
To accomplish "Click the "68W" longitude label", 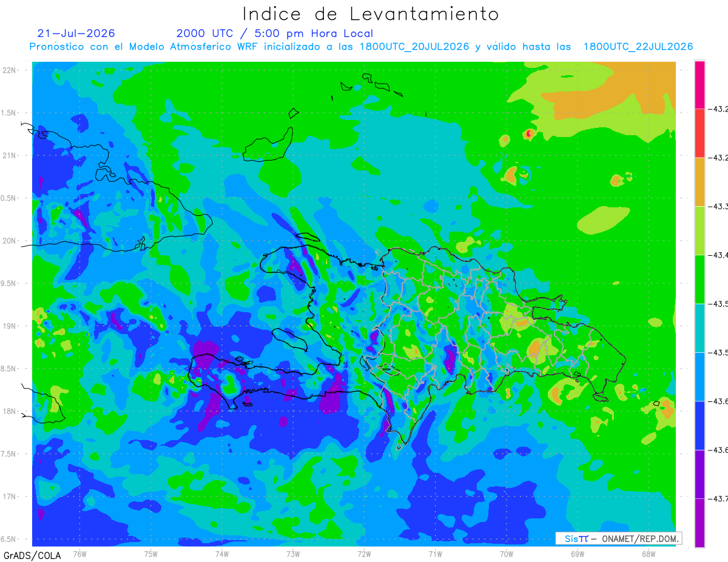I will pyautogui.click(x=648, y=553).
